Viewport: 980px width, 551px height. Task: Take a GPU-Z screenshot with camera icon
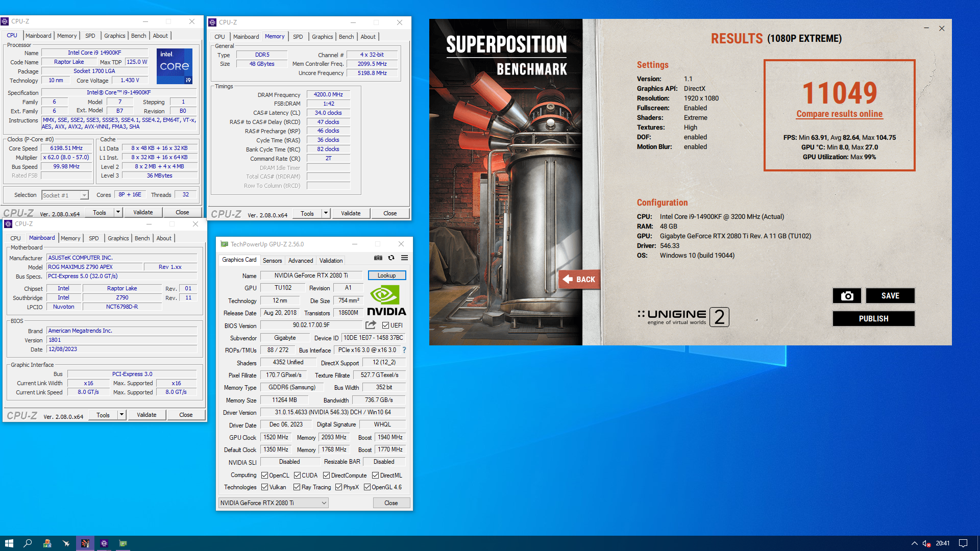[x=378, y=258]
